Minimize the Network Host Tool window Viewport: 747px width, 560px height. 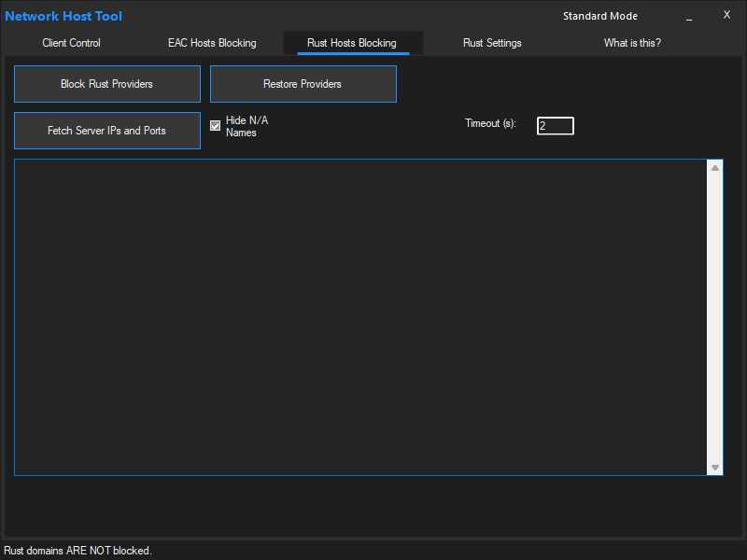coord(689,16)
